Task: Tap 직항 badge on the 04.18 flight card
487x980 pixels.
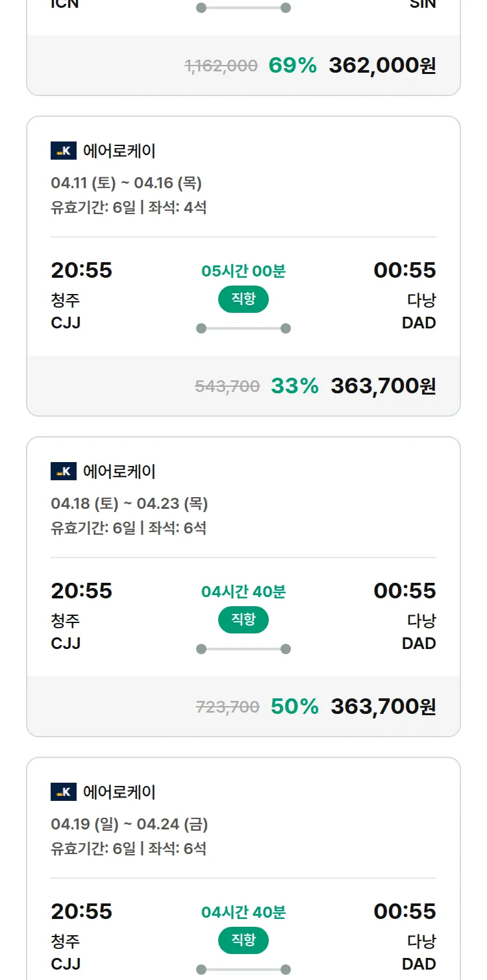Action: coord(243,620)
